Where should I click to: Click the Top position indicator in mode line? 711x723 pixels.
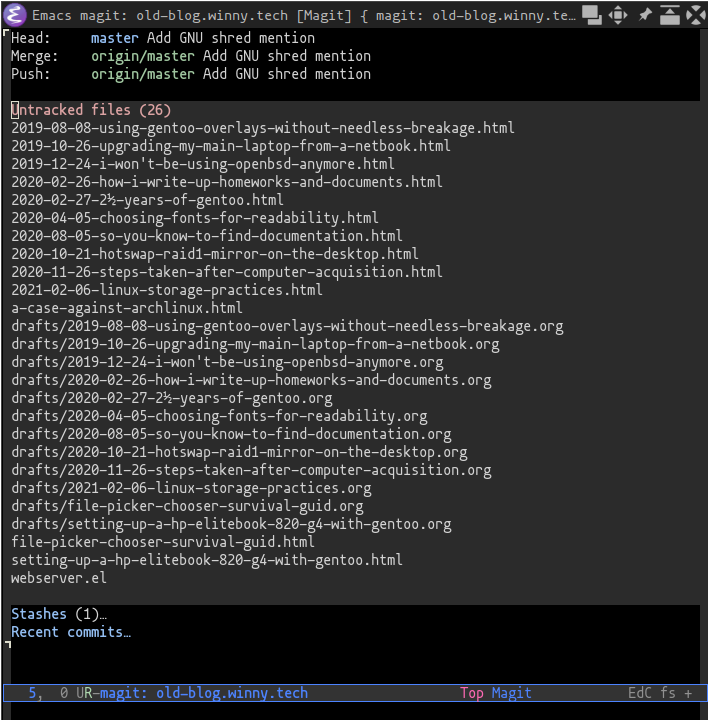472,693
